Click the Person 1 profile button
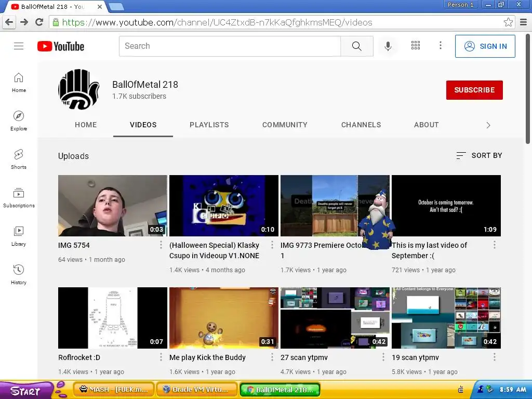532x399 pixels. coord(461,5)
